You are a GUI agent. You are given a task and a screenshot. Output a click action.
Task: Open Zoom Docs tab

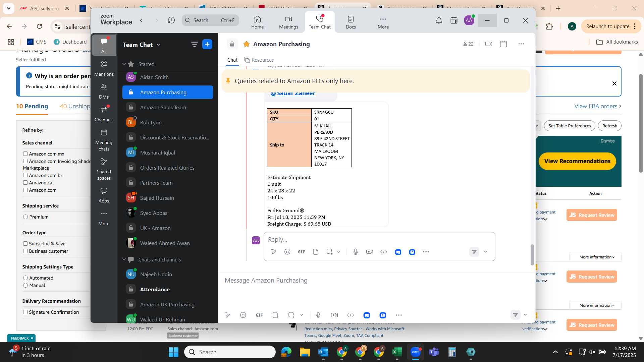coord(351,22)
